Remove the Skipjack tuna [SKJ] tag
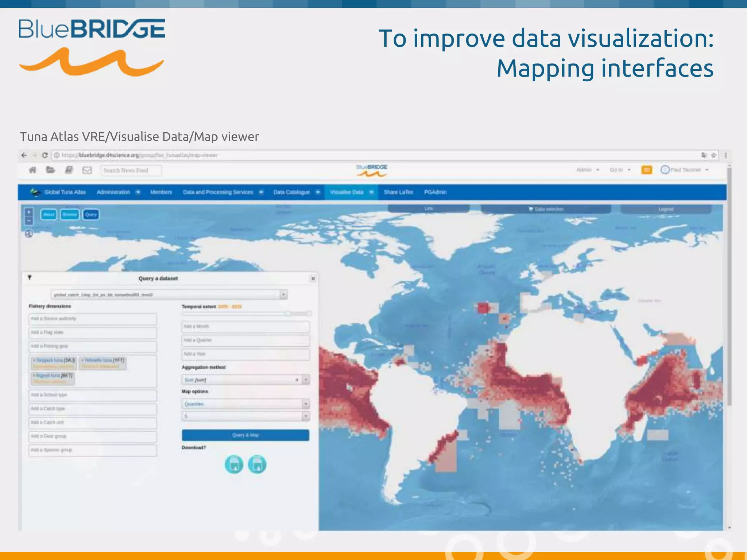The image size is (747, 560). [34, 360]
